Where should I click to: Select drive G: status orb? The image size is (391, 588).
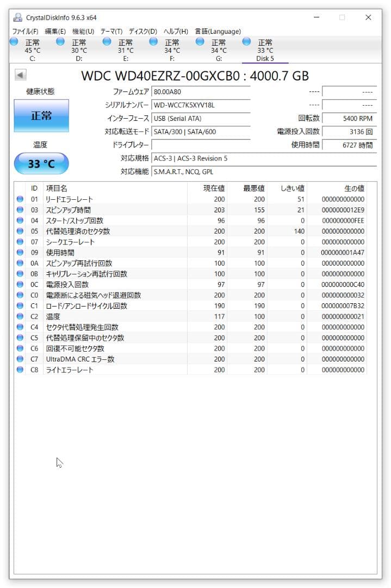[x=200, y=41]
